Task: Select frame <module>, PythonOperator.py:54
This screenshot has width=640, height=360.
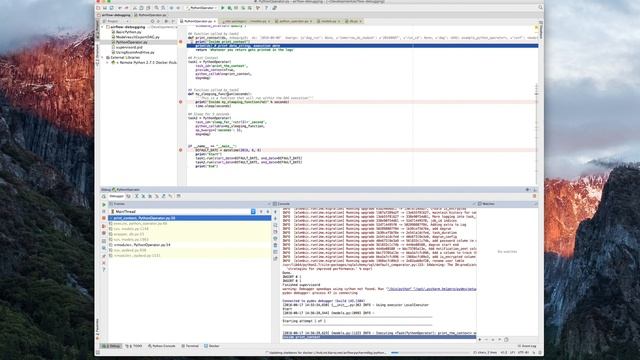Action: point(189,245)
